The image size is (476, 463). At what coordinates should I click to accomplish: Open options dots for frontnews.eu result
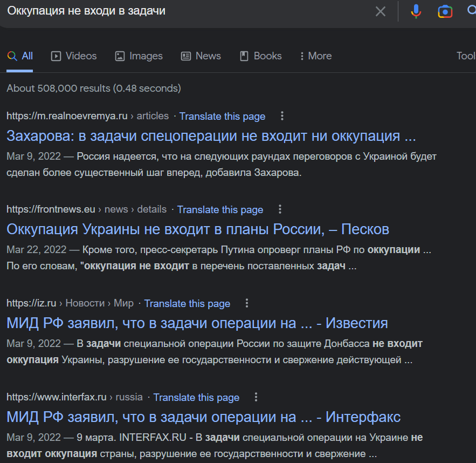(x=280, y=209)
